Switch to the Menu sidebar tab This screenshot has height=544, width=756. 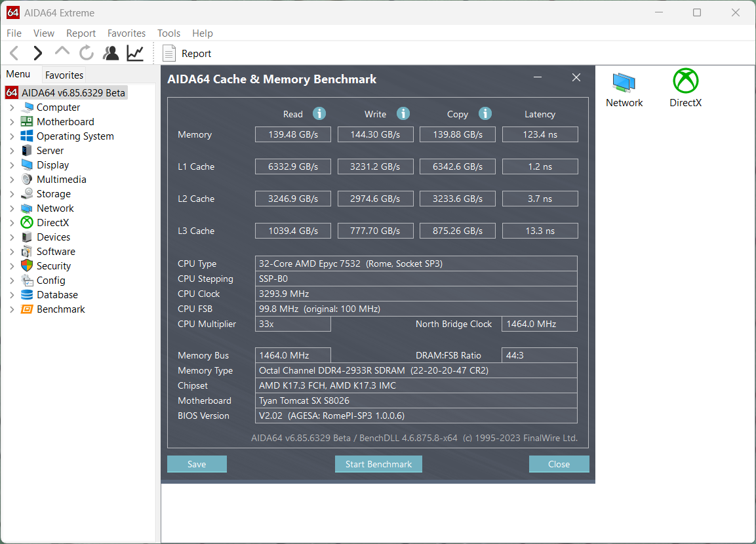coord(18,74)
